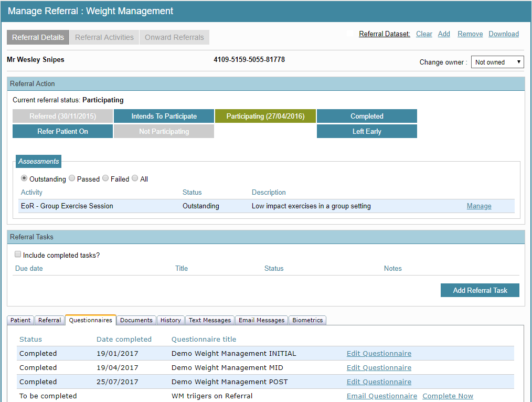Click the Questionnaire title column header
Viewport: 532px width, 402px height.
(x=204, y=339)
